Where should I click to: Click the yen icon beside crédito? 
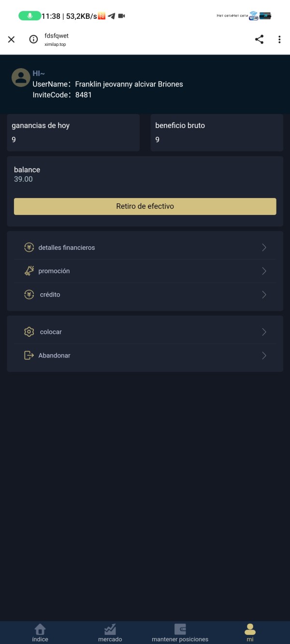[29, 295]
